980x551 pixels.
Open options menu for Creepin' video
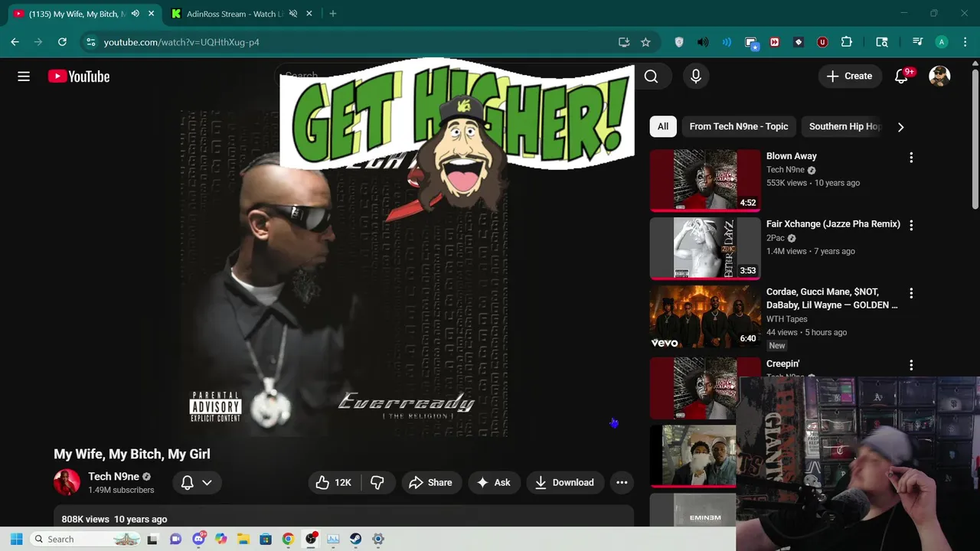[x=911, y=366]
